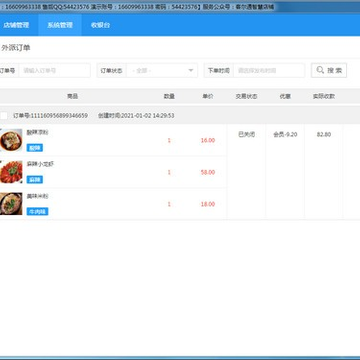360x360 pixels.
Task: Click the order status 已关闭
Action: pos(247,135)
